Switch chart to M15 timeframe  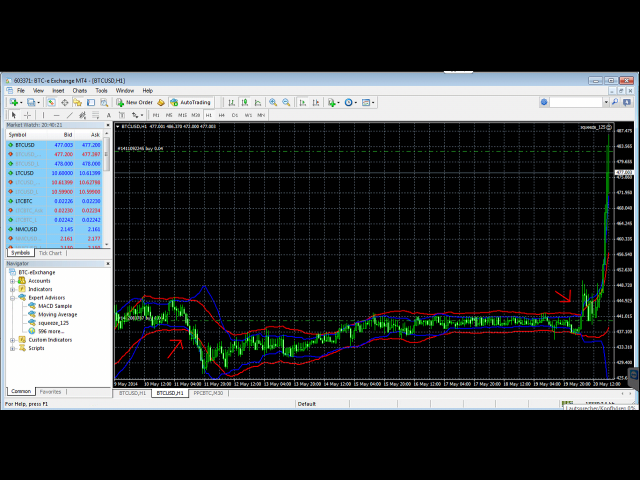(182, 115)
